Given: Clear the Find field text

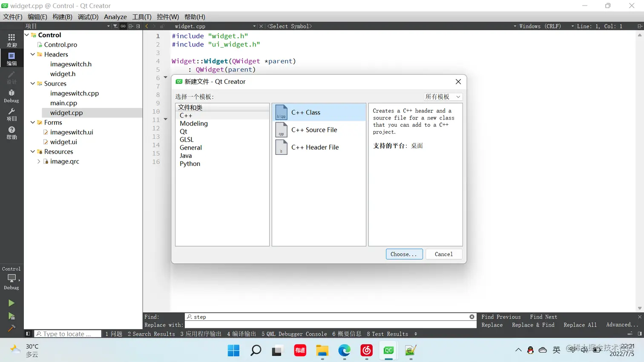Looking at the screenshot, I should click(x=472, y=317).
